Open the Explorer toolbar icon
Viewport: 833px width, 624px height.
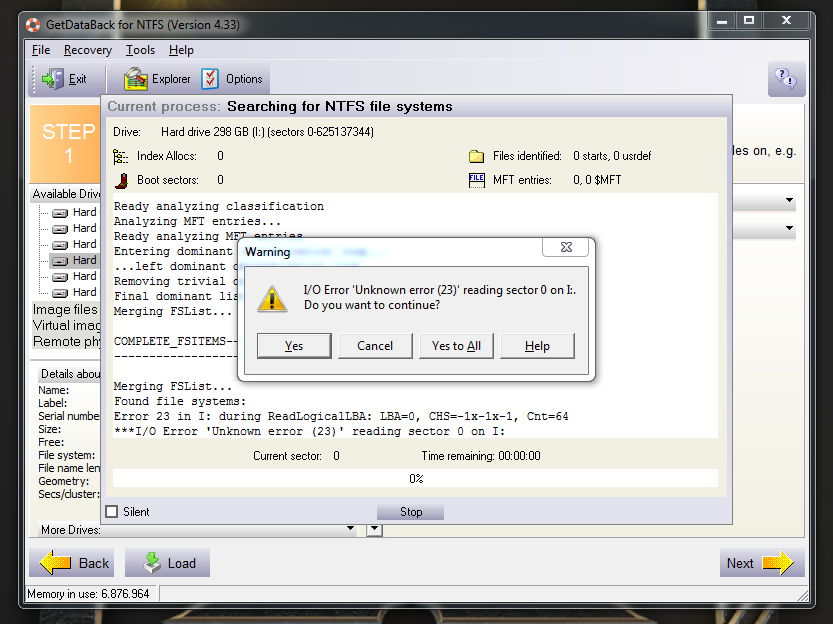(135, 79)
